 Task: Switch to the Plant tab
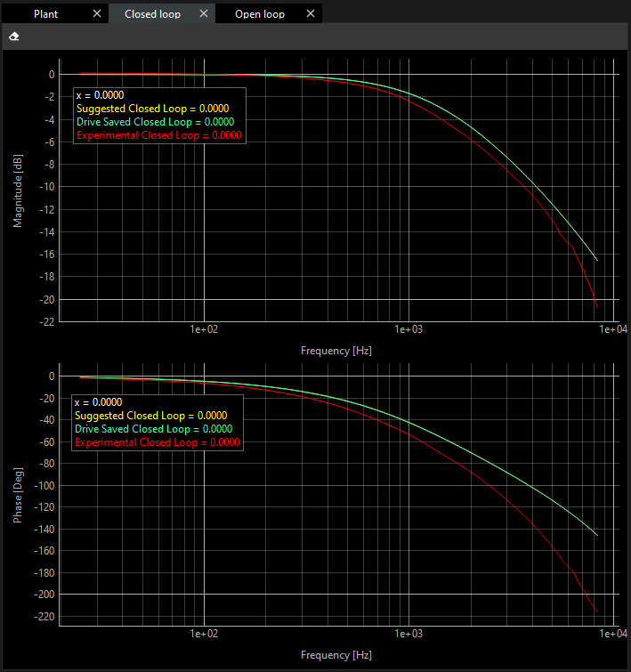[46, 14]
